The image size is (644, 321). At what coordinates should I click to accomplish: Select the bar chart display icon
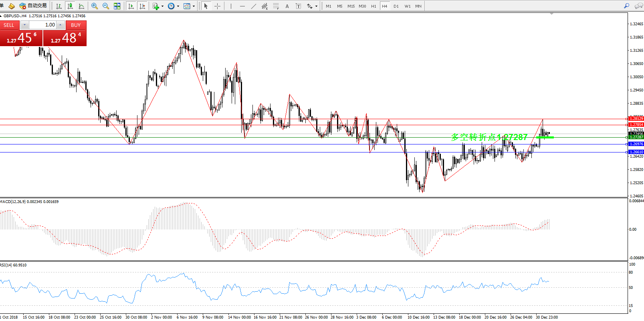click(59, 6)
